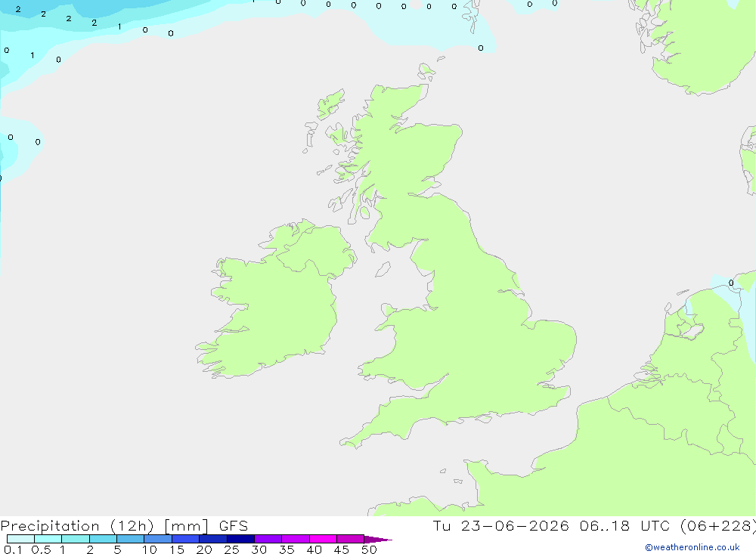Select the legend swatch between 0.1 and 0.5
756x554 pixels.
click(x=20, y=539)
